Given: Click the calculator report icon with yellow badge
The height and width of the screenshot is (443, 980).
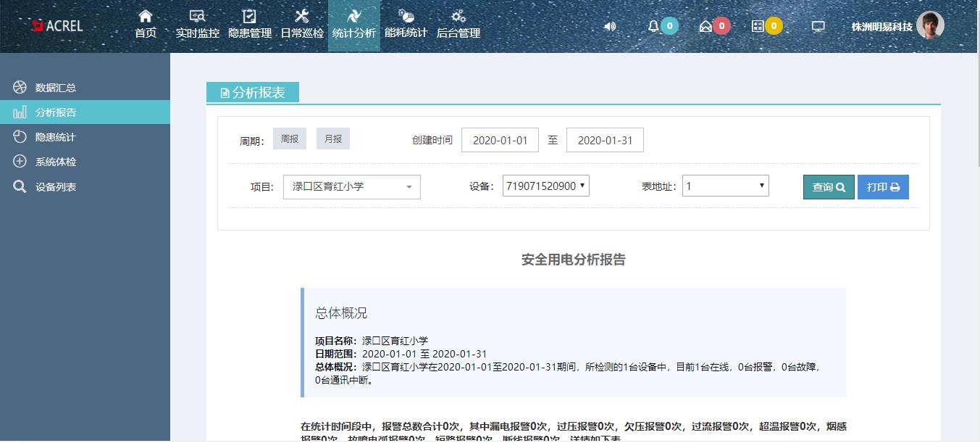Looking at the screenshot, I should (758, 25).
